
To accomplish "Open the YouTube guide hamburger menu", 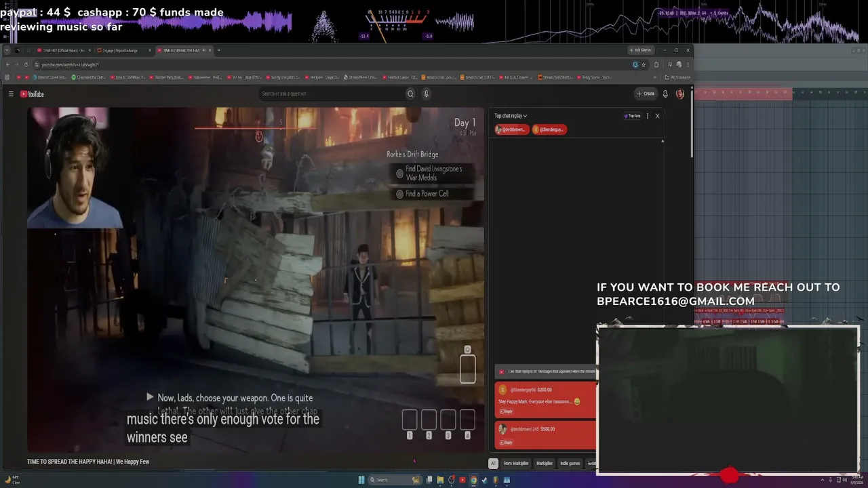I will click(x=11, y=94).
